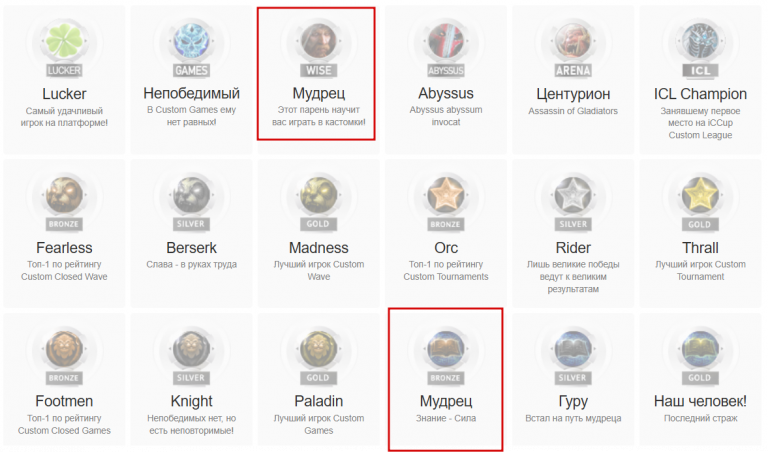This screenshot has height=452, width=768.
Task: Select the gold star Thrall badge icon
Action: pyautogui.click(x=700, y=195)
